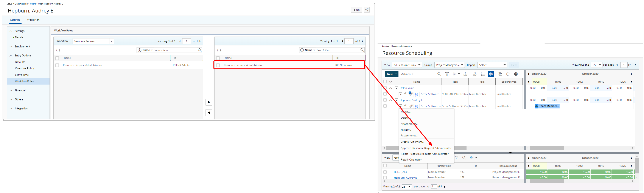The image size is (644, 193).
Task: Toggle the select-all checkbox in the right roles header
Action: [218, 58]
